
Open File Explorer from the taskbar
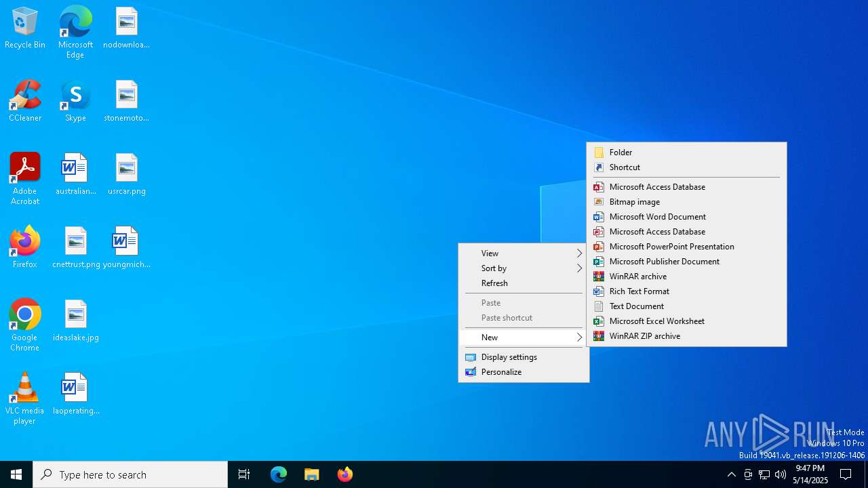[312, 474]
